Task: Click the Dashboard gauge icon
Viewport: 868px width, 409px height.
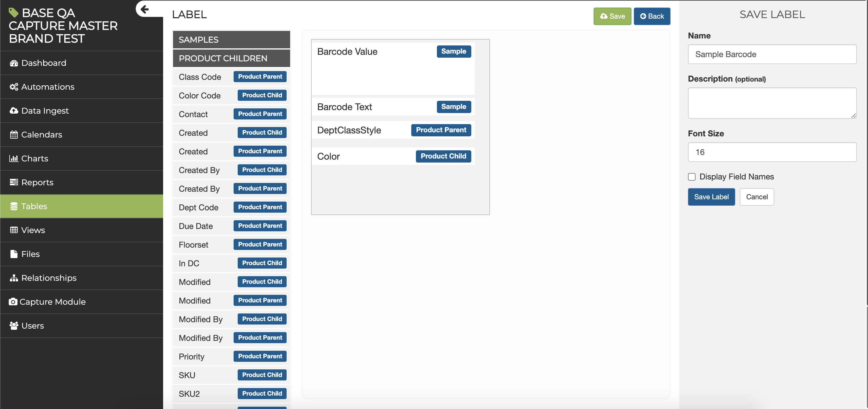Action: 14,63
